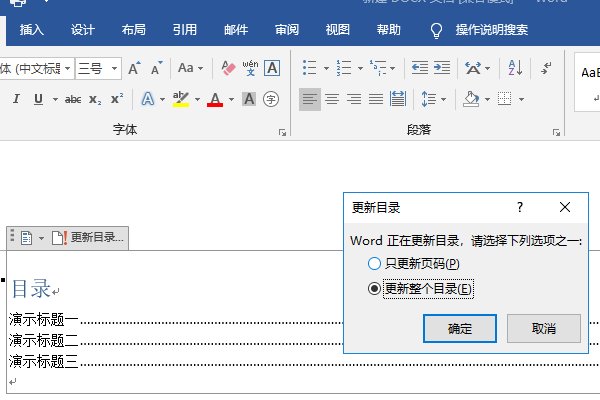600x400 pixels.
Task: Toggle italic formatting
Action: 16,99
